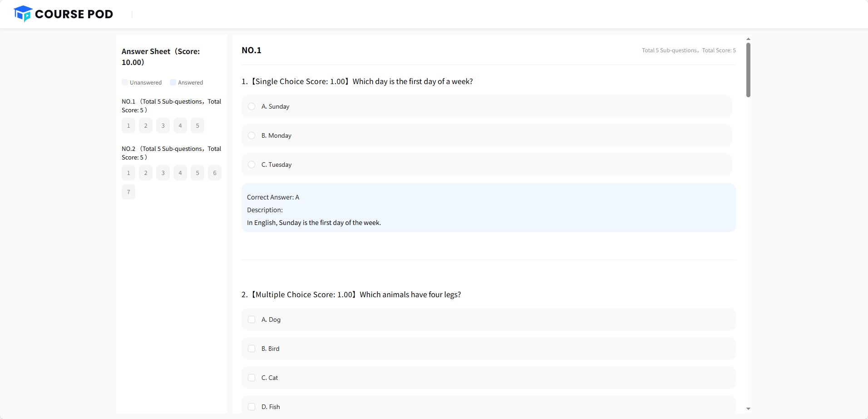The width and height of the screenshot is (868, 419).
Task: Click the scrollbar down arrow
Action: pos(748,409)
